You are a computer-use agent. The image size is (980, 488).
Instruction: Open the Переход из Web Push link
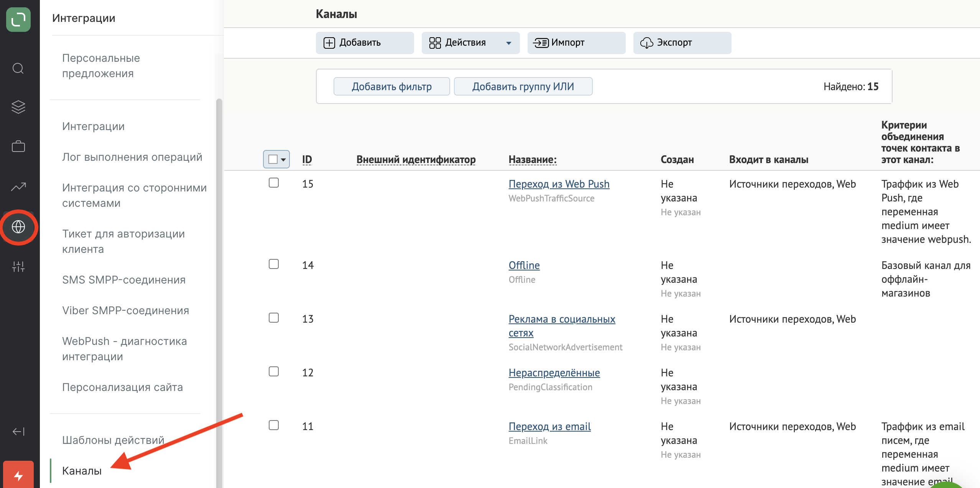pyautogui.click(x=559, y=184)
